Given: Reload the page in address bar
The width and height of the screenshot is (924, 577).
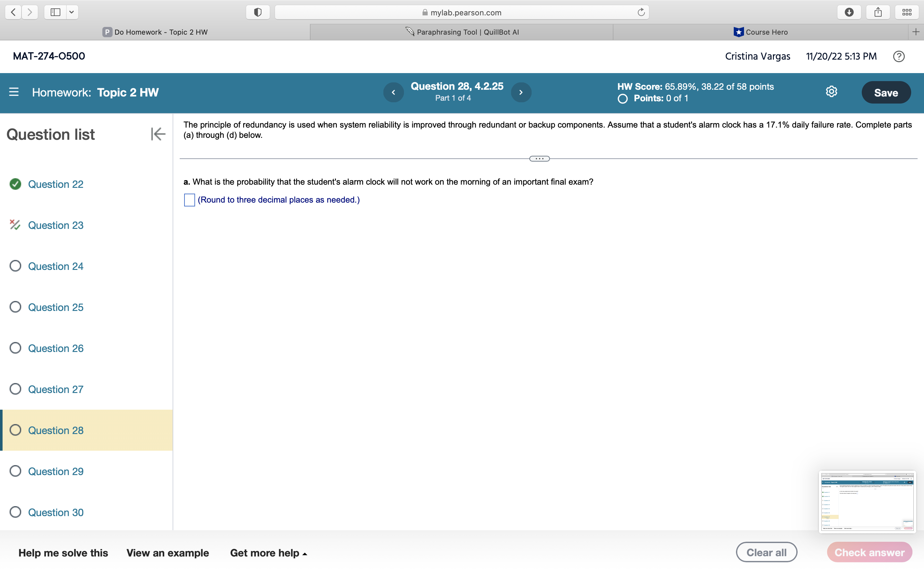Looking at the screenshot, I should tap(641, 12).
